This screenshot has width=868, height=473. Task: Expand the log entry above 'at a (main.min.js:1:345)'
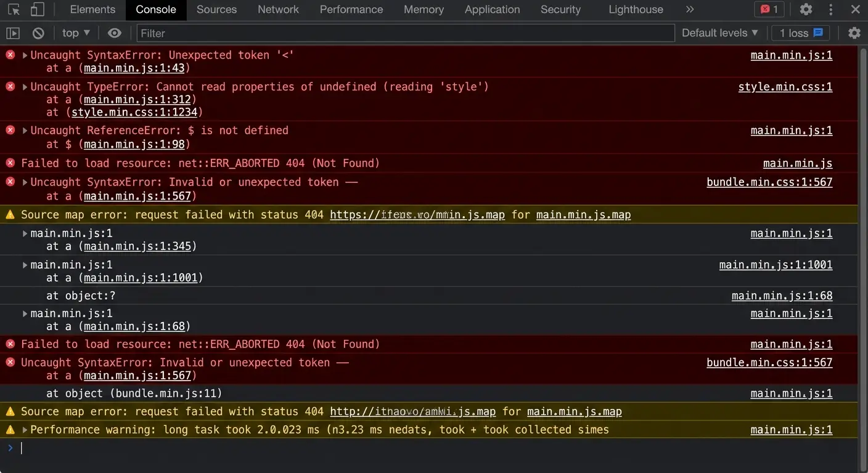click(x=25, y=233)
